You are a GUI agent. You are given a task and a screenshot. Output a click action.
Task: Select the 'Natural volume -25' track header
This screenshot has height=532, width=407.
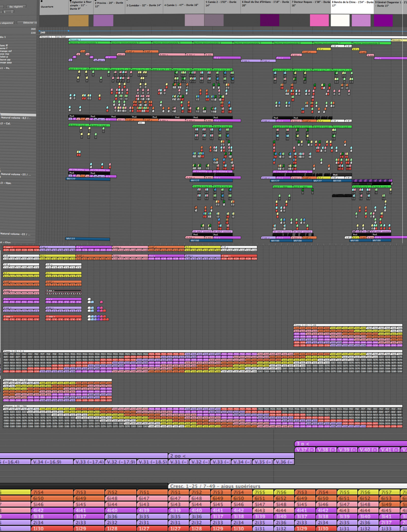pos(17,174)
